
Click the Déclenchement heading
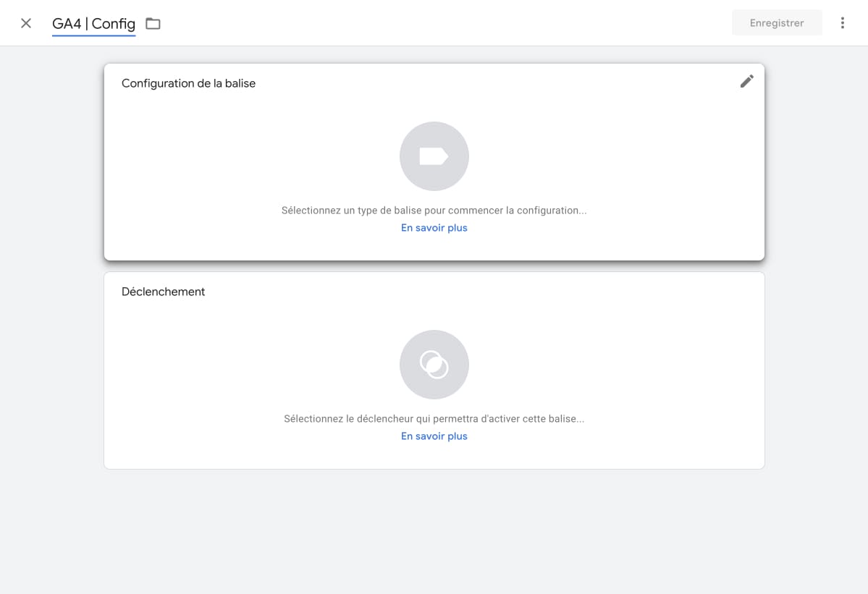click(164, 292)
